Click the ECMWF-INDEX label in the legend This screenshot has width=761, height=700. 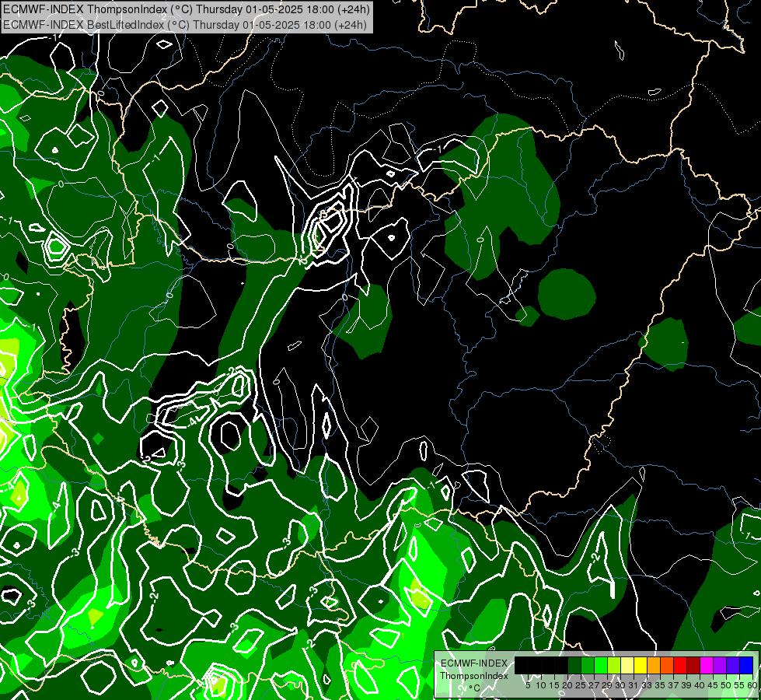point(474,663)
